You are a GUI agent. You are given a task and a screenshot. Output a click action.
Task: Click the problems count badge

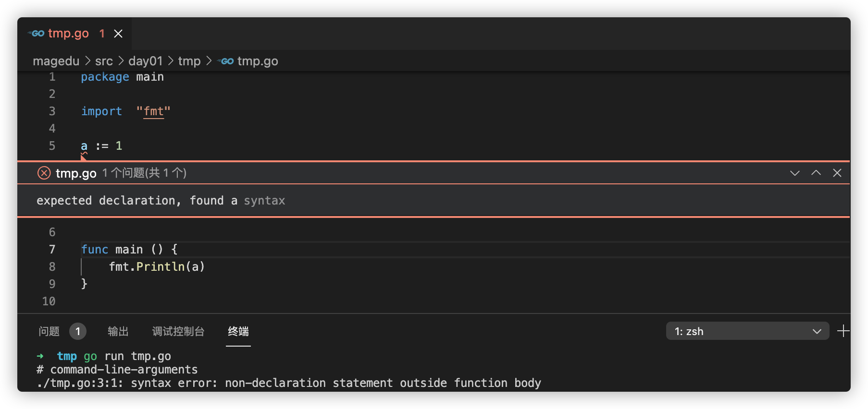coord(78,331)
